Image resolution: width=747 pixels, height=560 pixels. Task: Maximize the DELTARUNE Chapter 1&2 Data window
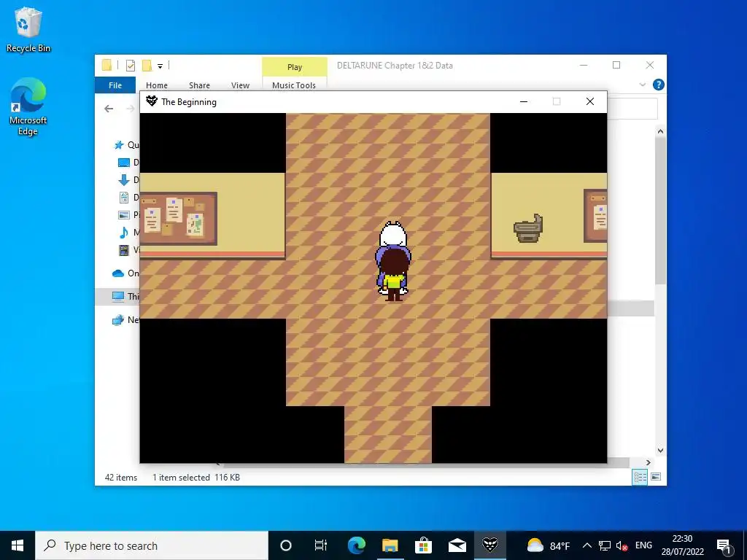click(616, 65)
